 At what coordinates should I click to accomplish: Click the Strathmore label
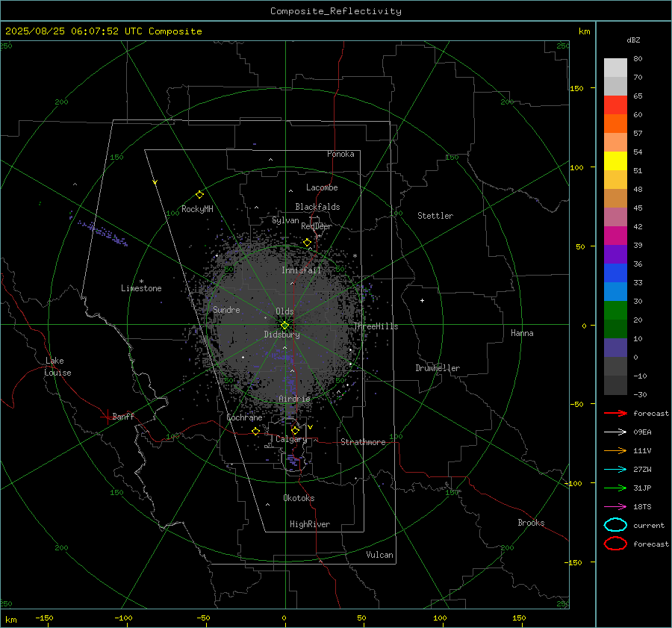[364, 442]
